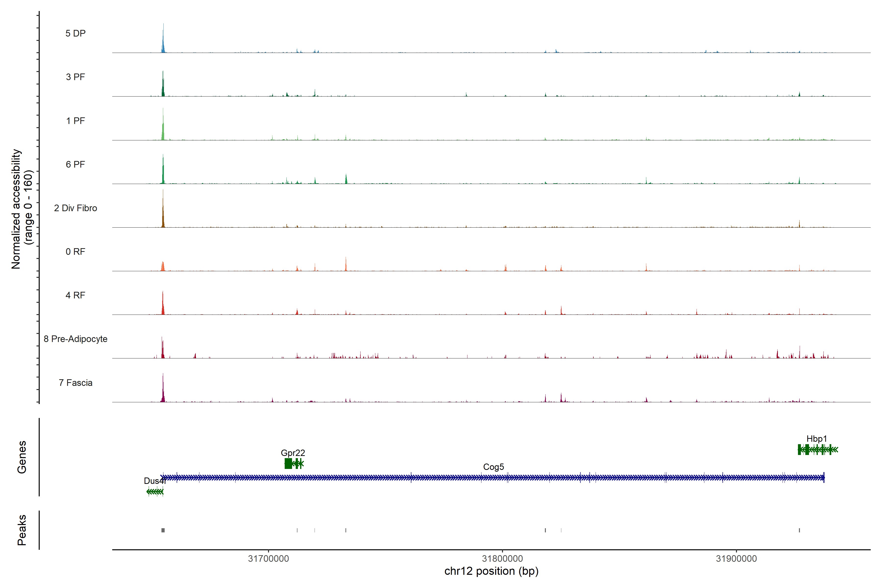Image resolution: width=882 pixels, height=588 pixels.
Task: Click the large gray peak marker
Action: tap(163, 530)
